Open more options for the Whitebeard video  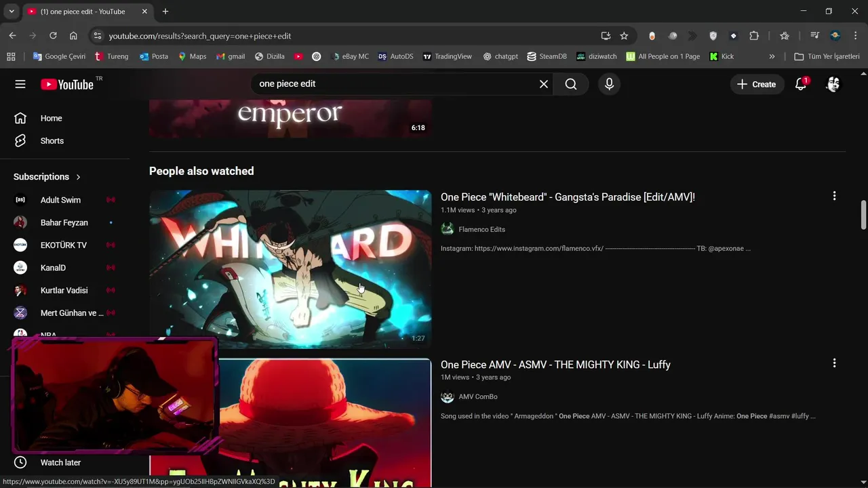pyautogui.click(x=834, y=196)
